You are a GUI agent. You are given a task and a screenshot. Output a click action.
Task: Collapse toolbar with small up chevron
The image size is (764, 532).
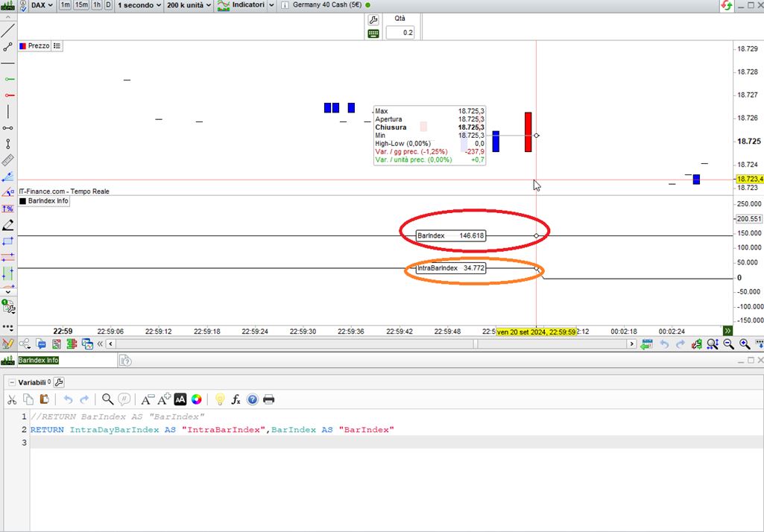[x=7, y=16]
